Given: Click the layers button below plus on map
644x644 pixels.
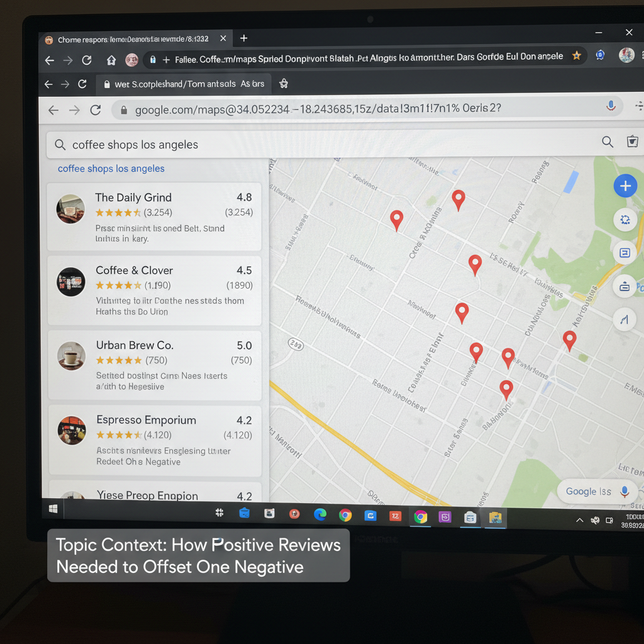Looking at the screenshot, I should pos(625,219).
